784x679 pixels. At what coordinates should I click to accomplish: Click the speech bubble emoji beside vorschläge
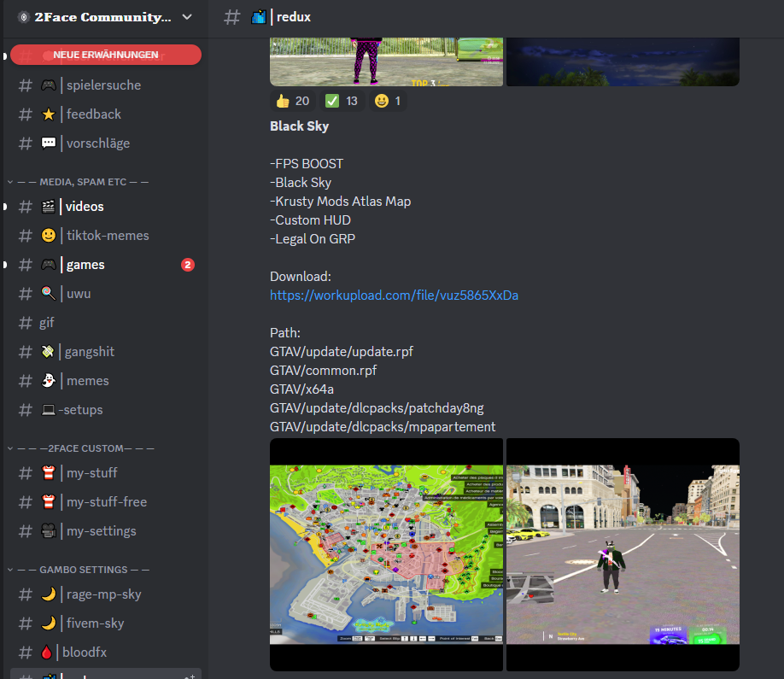[x=49, y=143]
